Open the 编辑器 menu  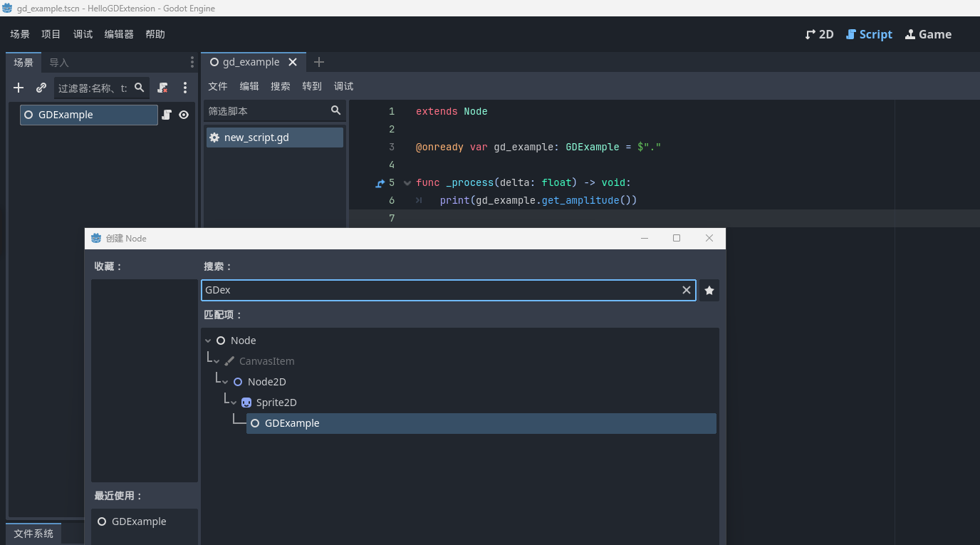pos(119,34)
